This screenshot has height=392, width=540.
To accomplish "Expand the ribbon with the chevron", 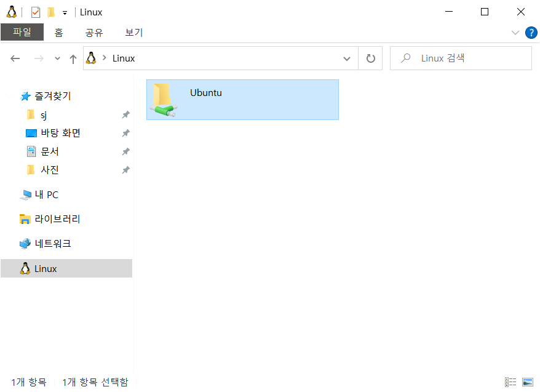I will (515, 33).
